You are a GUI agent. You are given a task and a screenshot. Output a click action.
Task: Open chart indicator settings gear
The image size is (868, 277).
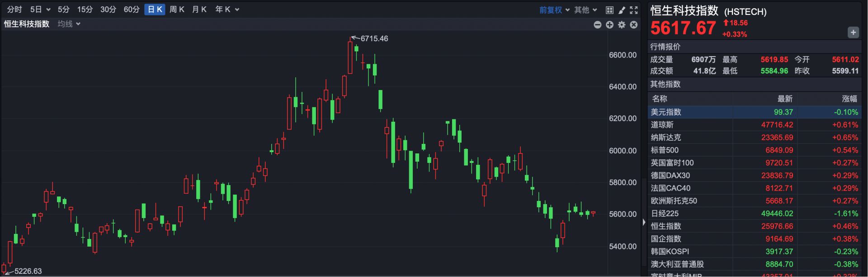click(x=622, y=25)
